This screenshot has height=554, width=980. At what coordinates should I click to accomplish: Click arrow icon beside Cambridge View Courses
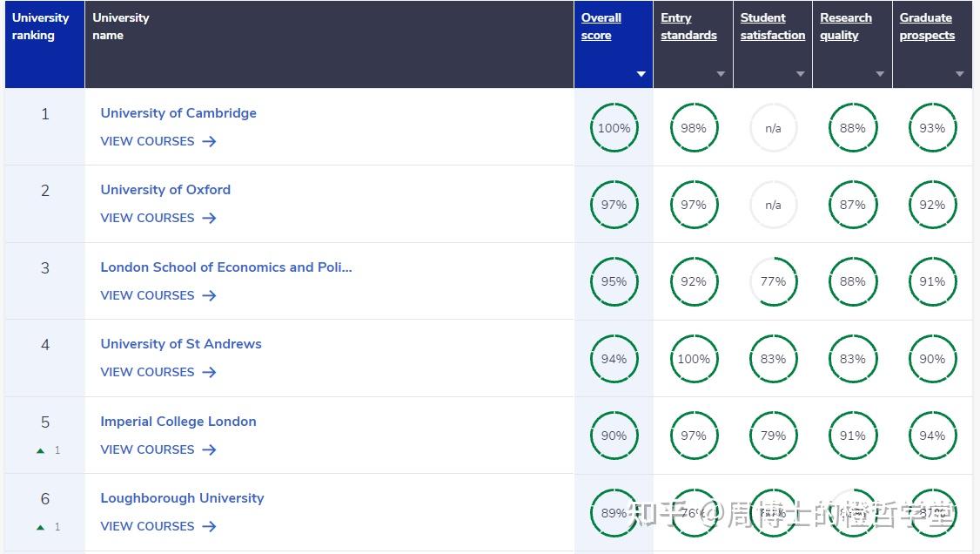[x=209, y=141]
